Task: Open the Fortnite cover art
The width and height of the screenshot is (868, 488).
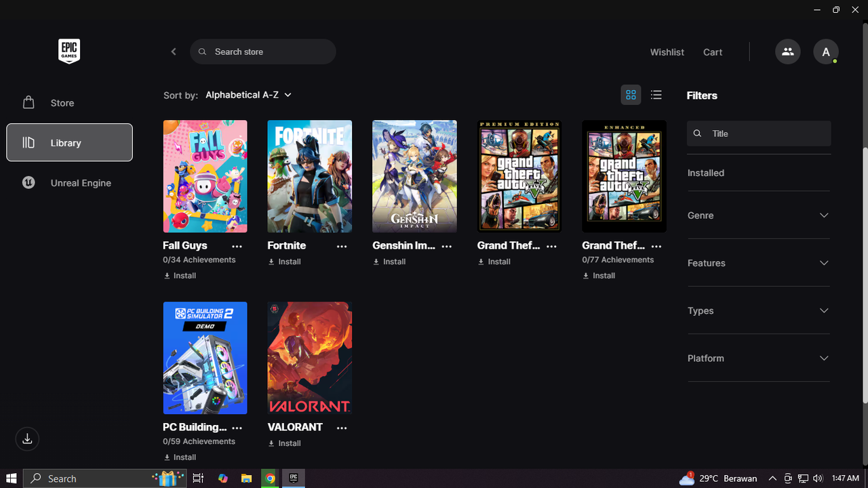Action: (310, 176)
